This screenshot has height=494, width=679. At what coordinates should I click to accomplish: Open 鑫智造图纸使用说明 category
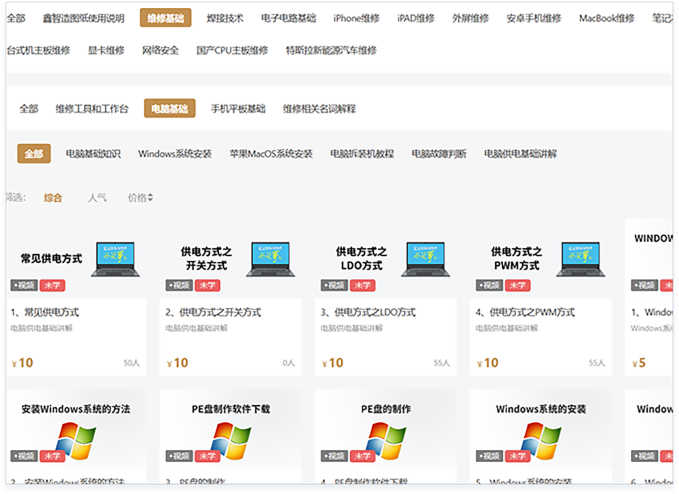(84, 18)
